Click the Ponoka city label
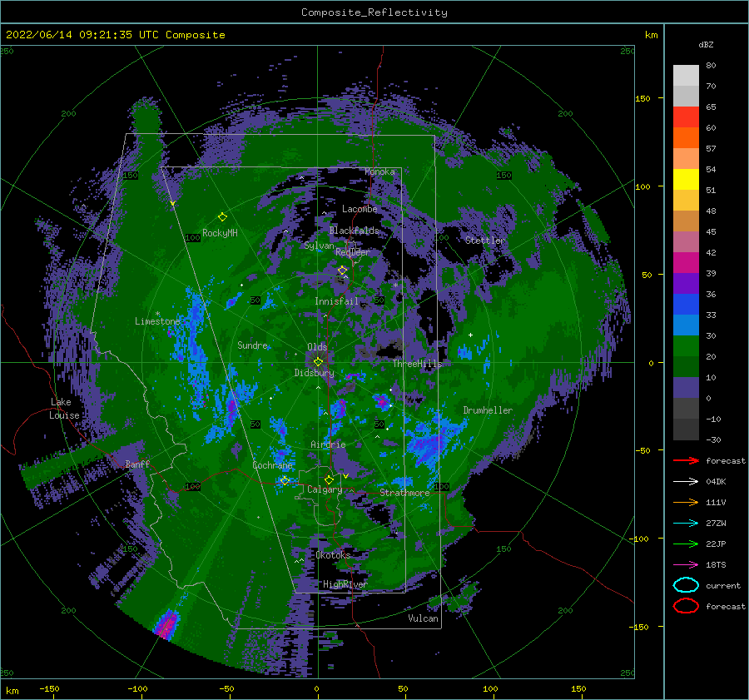This screenshot has width=749, height=700. click(x=379, y=171)
